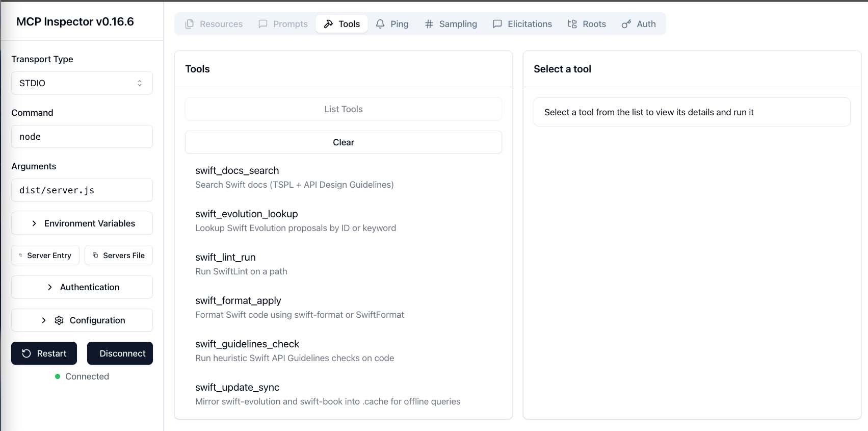Expand the Authentication section
This screenshot has height=431, width=868.
(x=82, y=287)
